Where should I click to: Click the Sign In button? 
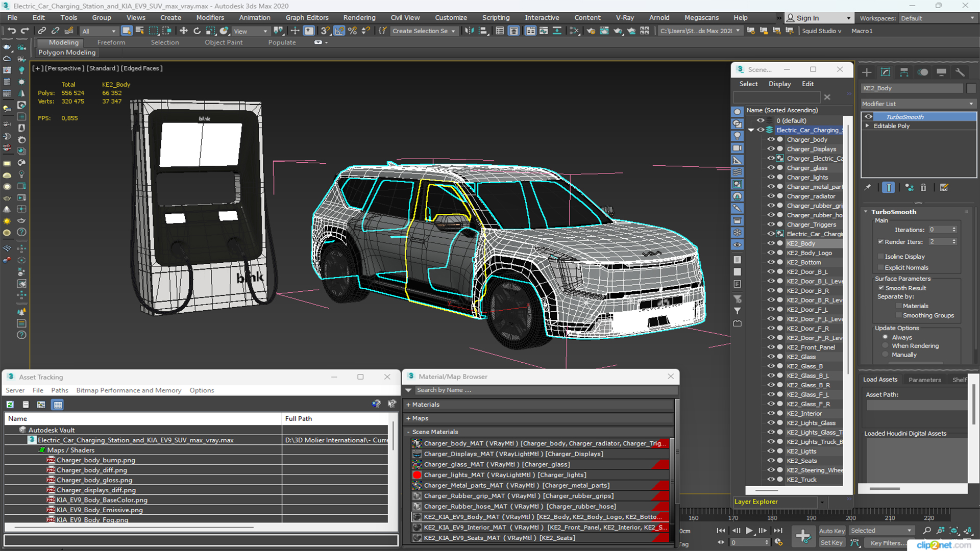pyautogui.click(x=818, y=18)
